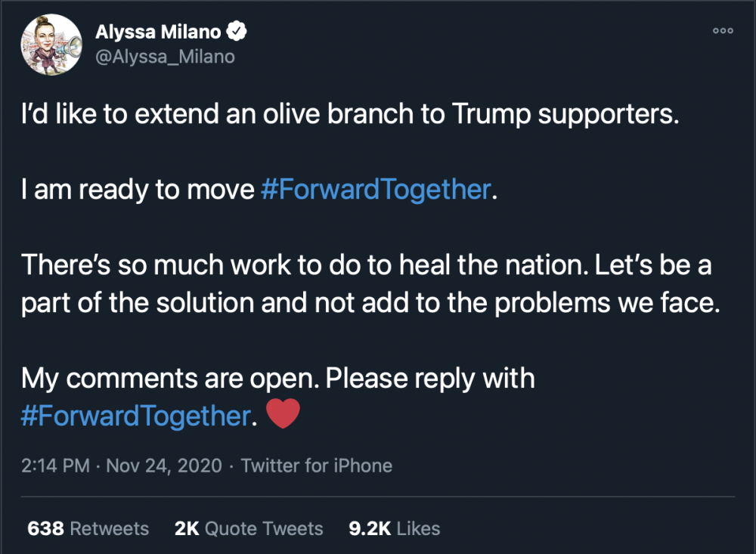Click the 2:14 PM timestamp
The height and width of the screenshot is (554, 756).
coord(55,466)
